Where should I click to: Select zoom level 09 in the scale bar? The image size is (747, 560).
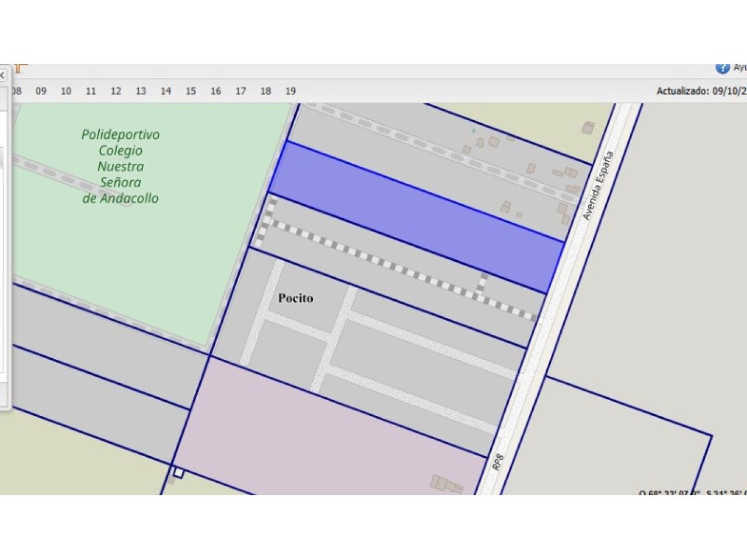(x=41, y=91)
